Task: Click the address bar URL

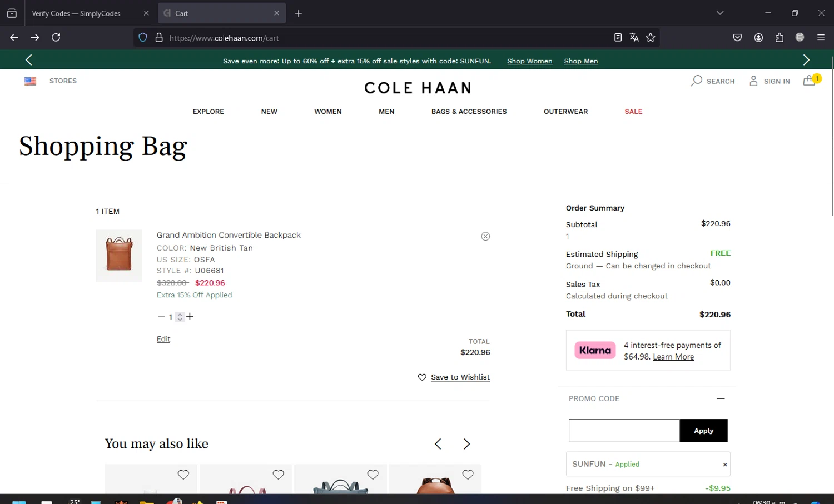Action: (x=224, y=38)
